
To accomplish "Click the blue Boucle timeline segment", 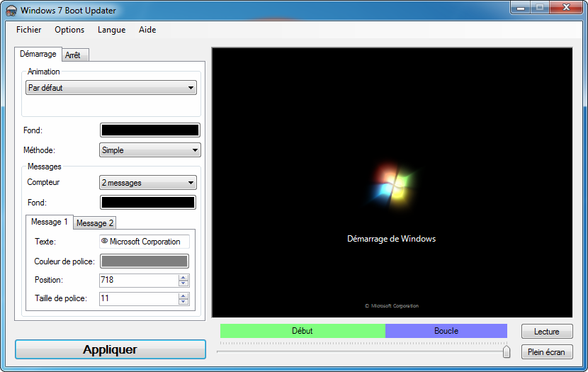I will pos(446,331).
